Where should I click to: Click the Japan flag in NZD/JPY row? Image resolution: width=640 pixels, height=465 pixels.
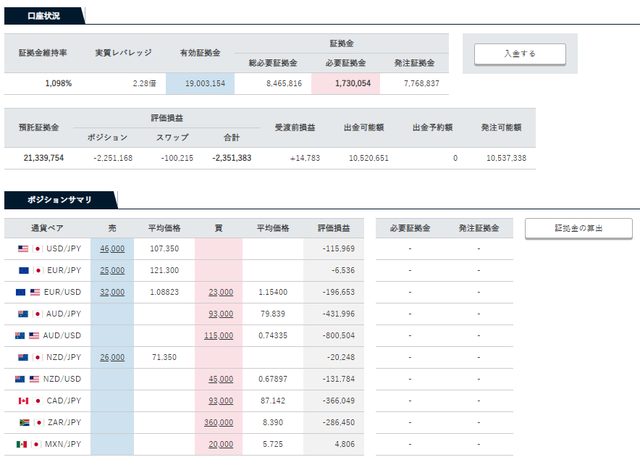coord(38,357)
